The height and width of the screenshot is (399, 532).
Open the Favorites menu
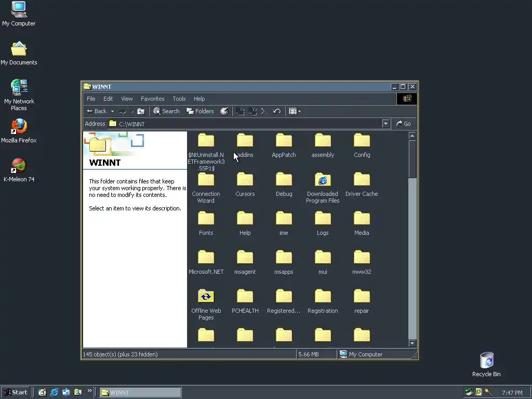[152, 99]
